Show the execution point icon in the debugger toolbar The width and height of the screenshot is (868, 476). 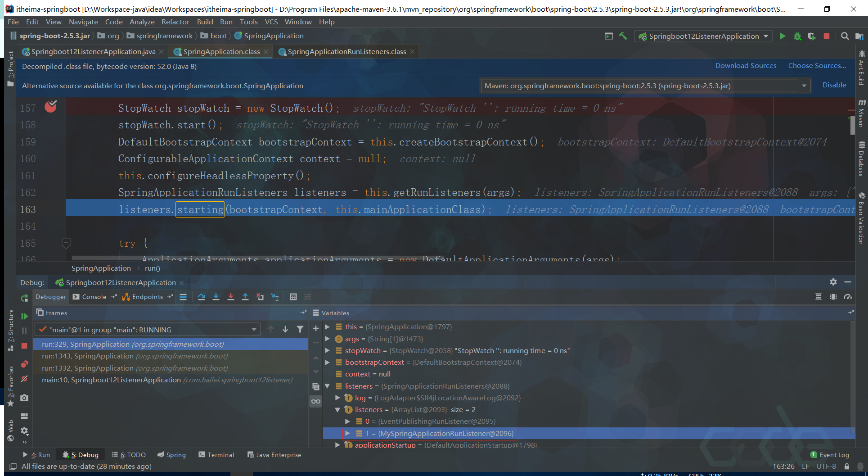coord(183,297)
